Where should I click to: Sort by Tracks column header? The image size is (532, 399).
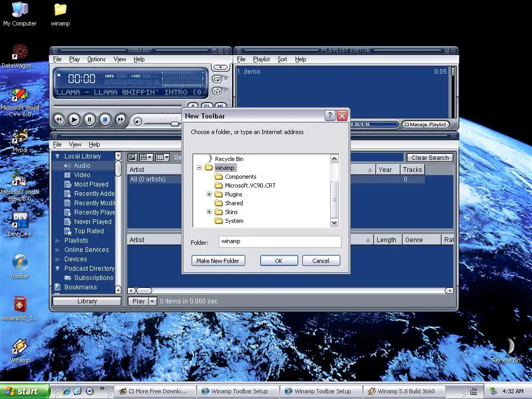tap(412, 170)
